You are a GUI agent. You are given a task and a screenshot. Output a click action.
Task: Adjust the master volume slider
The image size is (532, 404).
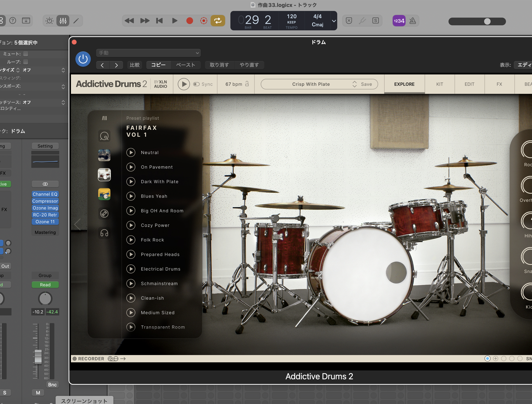tap(487, 22)
